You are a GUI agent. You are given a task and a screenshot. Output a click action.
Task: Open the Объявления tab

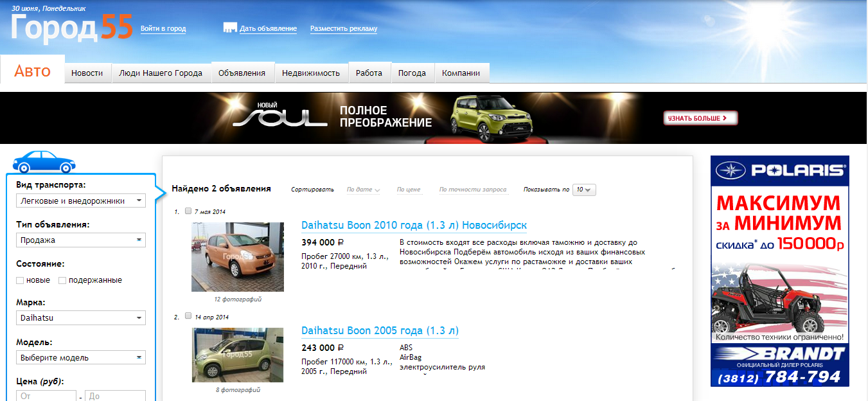[242, 73]
